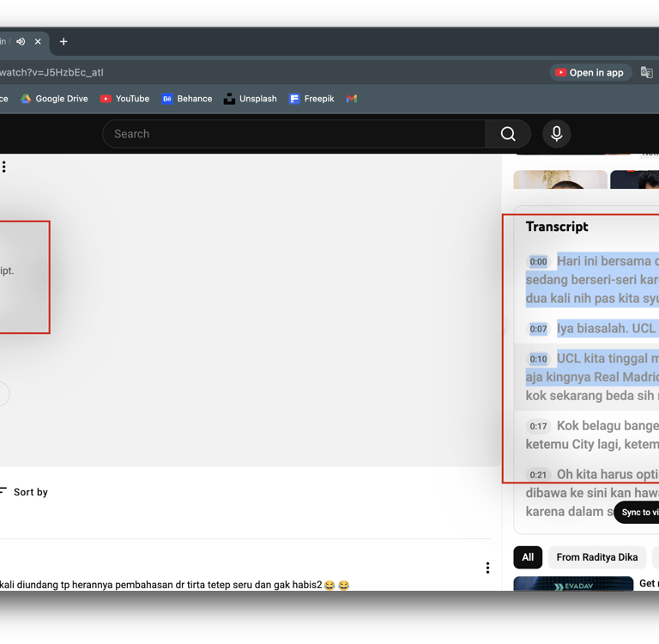Open the Sort by comments dropdown

[24, 492]
